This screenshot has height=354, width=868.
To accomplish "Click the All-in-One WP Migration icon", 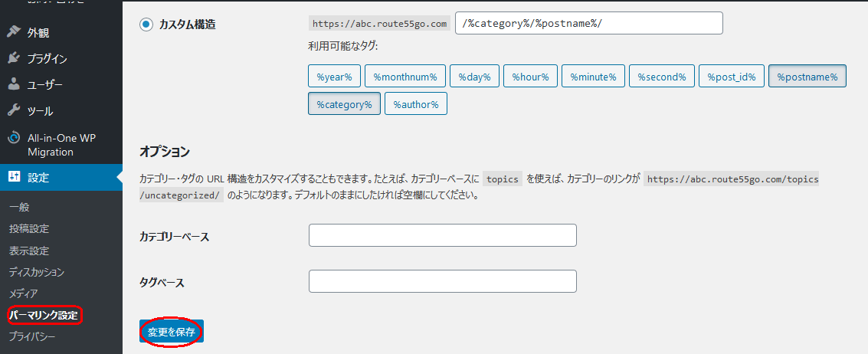I will click(x=14, y=138).
